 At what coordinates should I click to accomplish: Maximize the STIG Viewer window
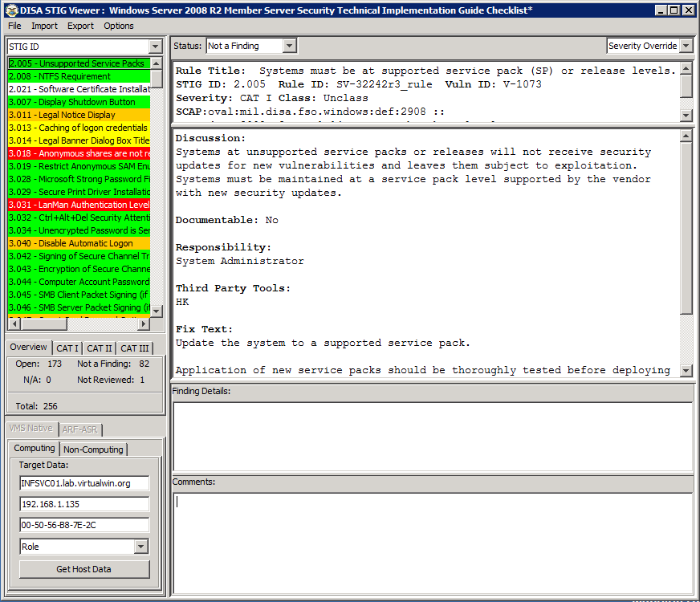point(674,10)
